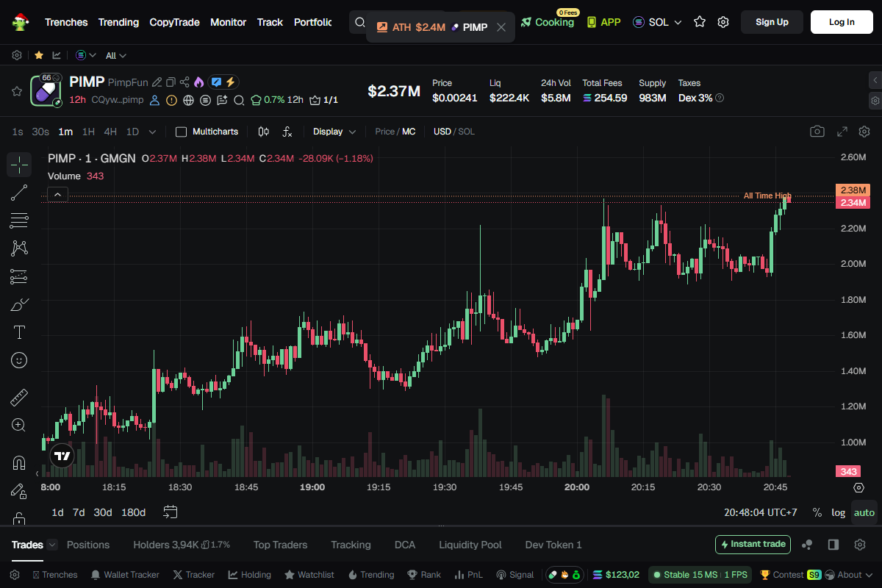
Task: Open Wallet Tracker in bottom bar
Action: 124,575
